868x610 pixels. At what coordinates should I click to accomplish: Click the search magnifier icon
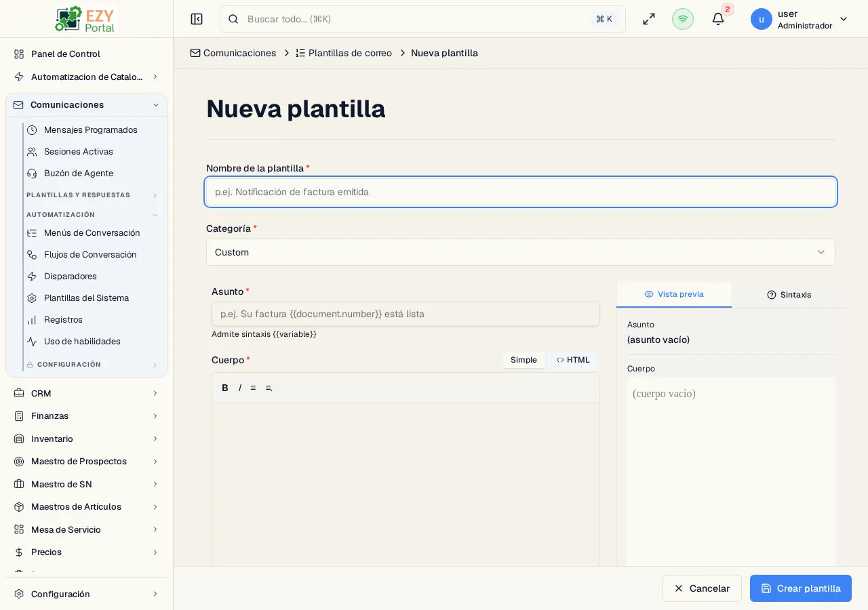coord(233,19)
